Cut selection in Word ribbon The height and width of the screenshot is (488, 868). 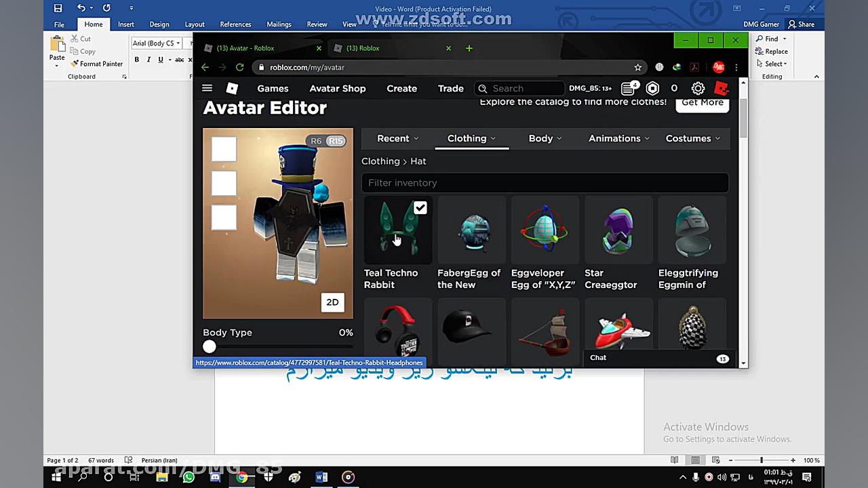(80, 39)
